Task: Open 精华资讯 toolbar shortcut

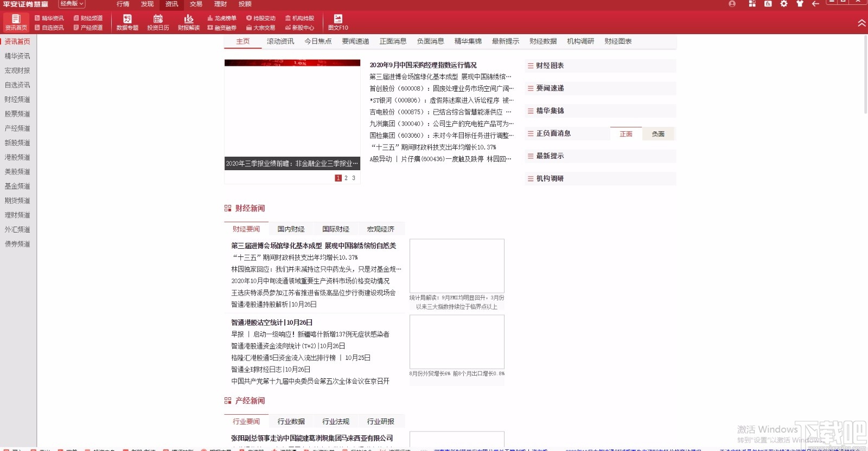Action: point(49,18)
